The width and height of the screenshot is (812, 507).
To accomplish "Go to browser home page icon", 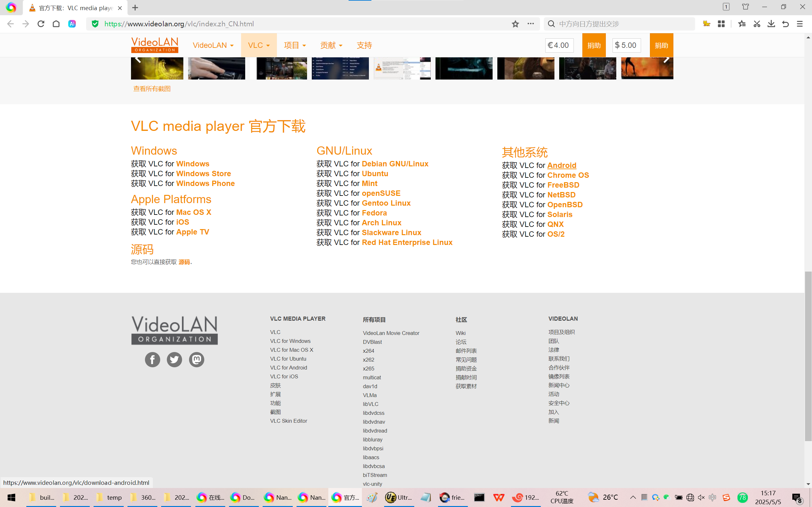I will tap(56, 24).
